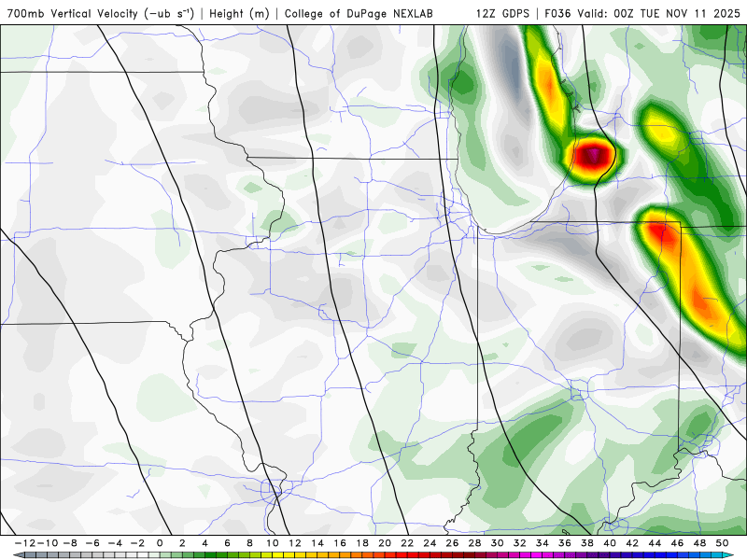Click the -2 colorbar label

click(137, 543)
